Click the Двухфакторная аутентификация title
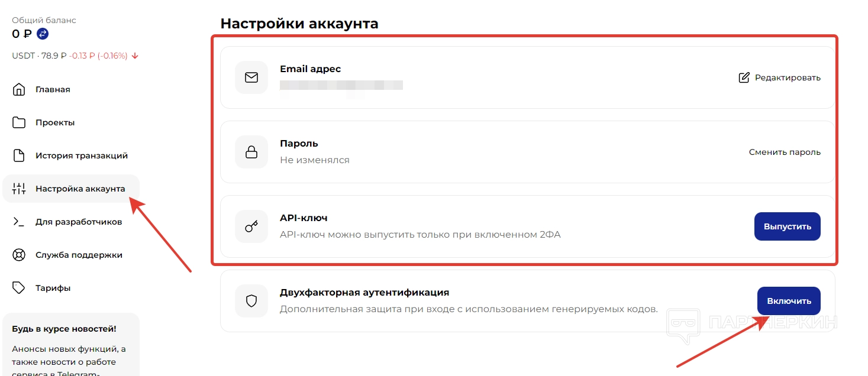The image size is (868, 376). click(364, 293)
